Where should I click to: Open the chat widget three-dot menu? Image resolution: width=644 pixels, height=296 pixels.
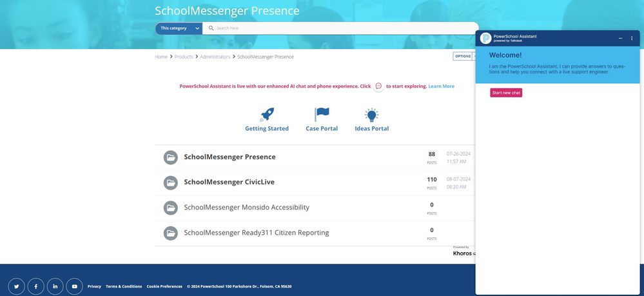632,39
